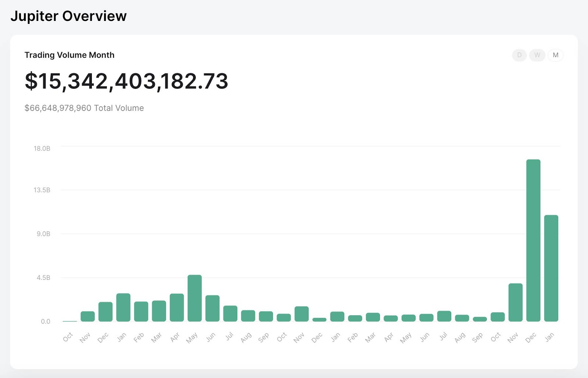Click the 4.5B y-axis label
The image size is (588, 378).
[x=43, y=278]
